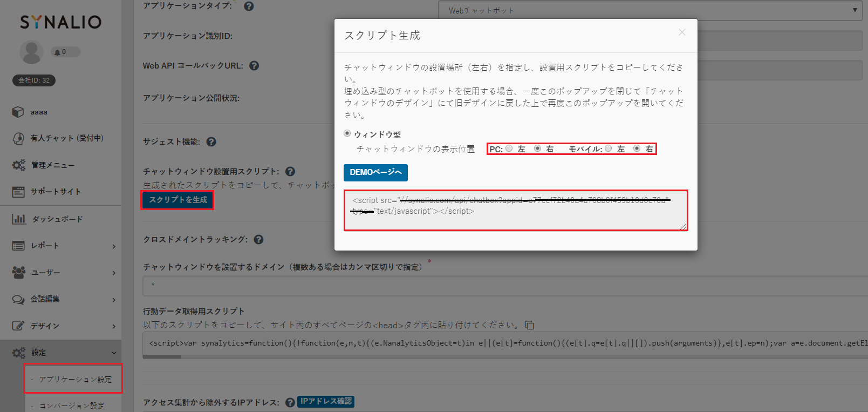This screenshot has width=868, height=412.
Task: Click the スクリプトを生成 button
Action: tap(177, 200)
